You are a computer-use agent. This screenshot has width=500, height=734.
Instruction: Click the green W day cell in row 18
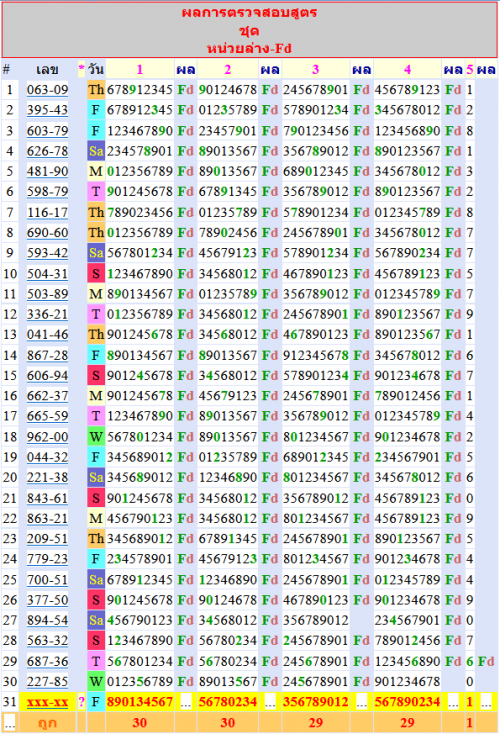coord(96,437)
